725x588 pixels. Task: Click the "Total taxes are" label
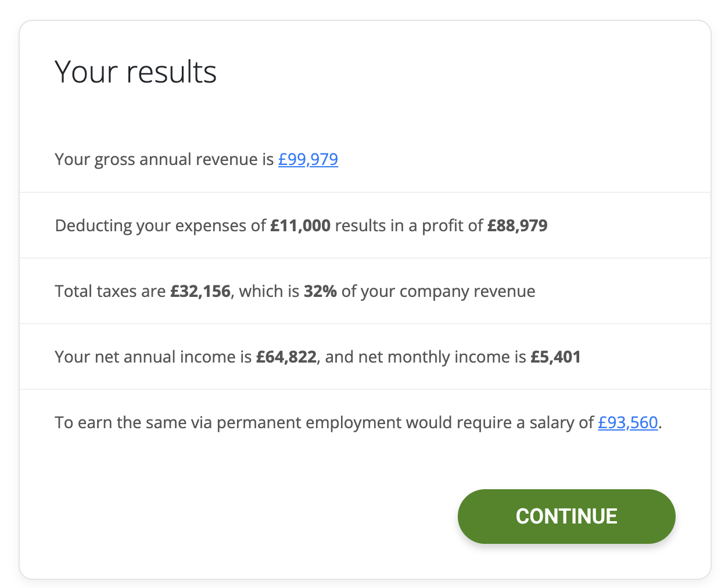(x=110, y=291)
